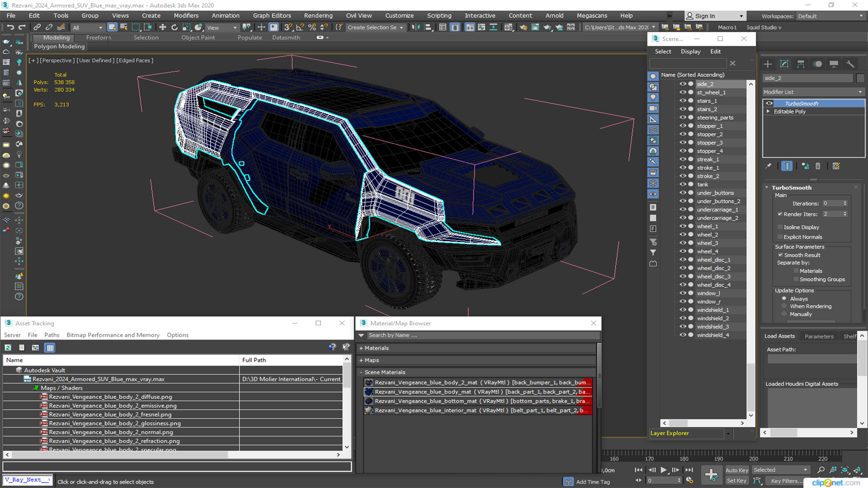The image size is (868, 488).
Task: Click Make Unique icon under modifier stack
Action: click(805, 166)
